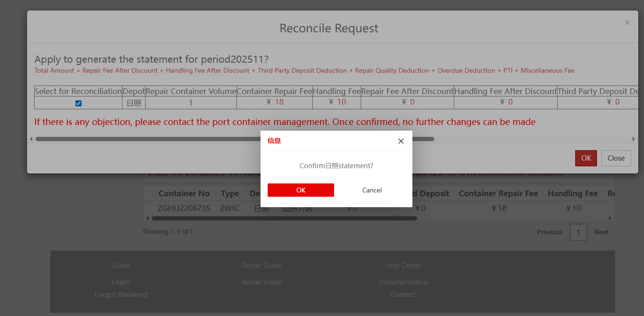Close the Reconcile Request modal via X
The image size is (644, 316).
(627, 23)
